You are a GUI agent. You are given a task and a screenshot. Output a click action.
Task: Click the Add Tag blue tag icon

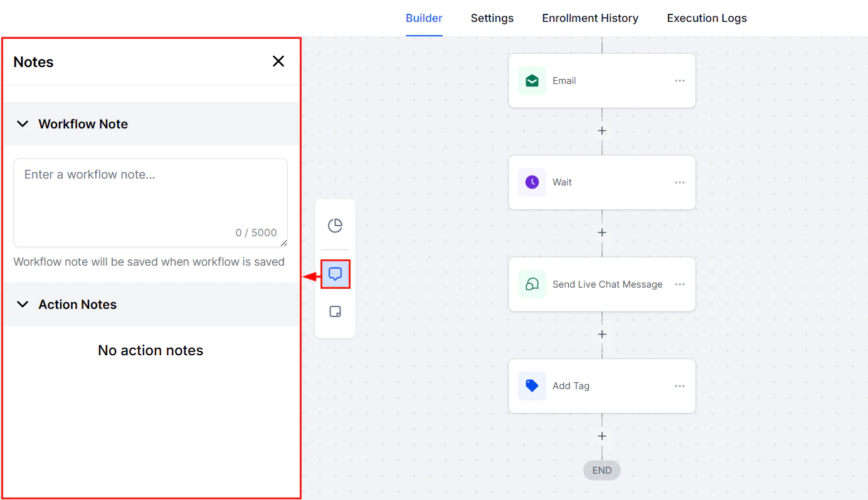531,386
